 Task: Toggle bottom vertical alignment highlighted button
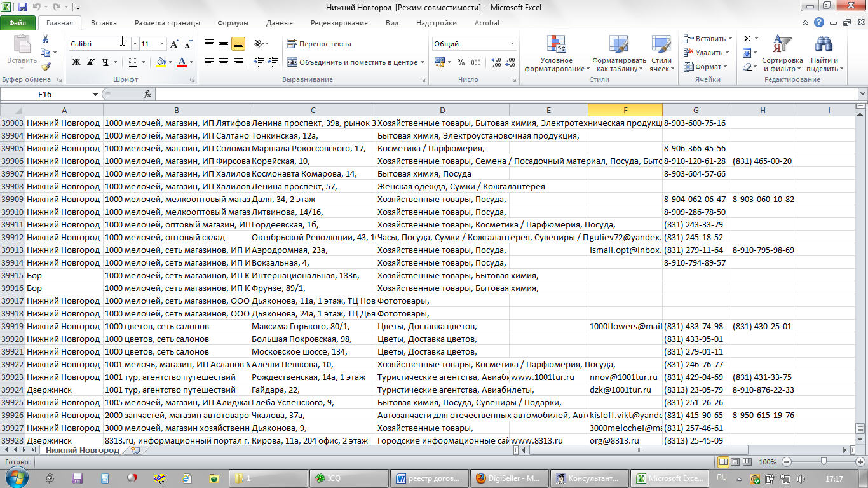[x=238, y=44]
